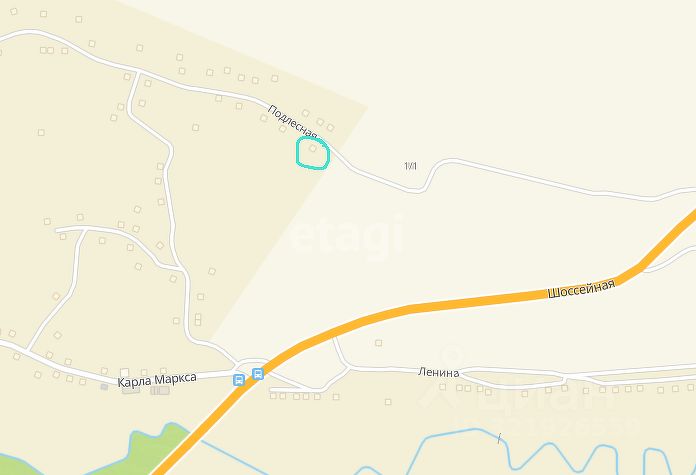Select the teal outlined land plot
Screen dimensions: 696x475
click(313, 153)
